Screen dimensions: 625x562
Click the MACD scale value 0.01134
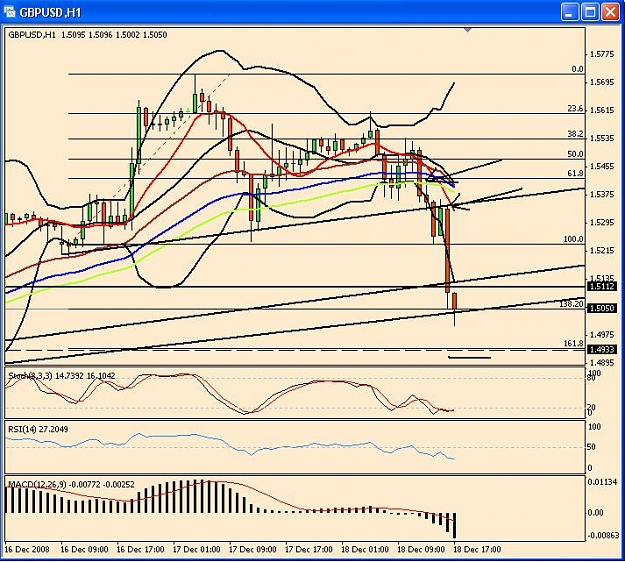(x=603, y=482)
